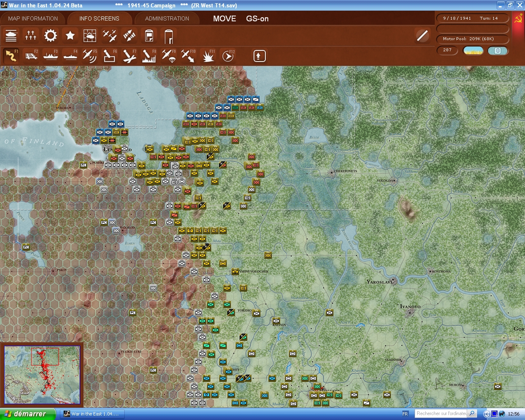Click the desktop search input field
This screenshot has width=525, height=420.
pyautogui.click(x=441, y=413)
